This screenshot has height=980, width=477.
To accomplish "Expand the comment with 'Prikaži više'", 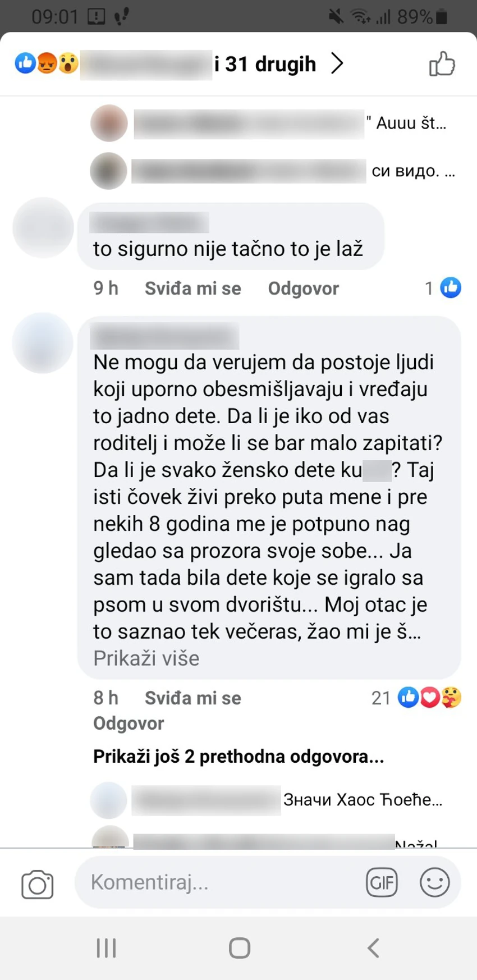I will click(146, 658).
